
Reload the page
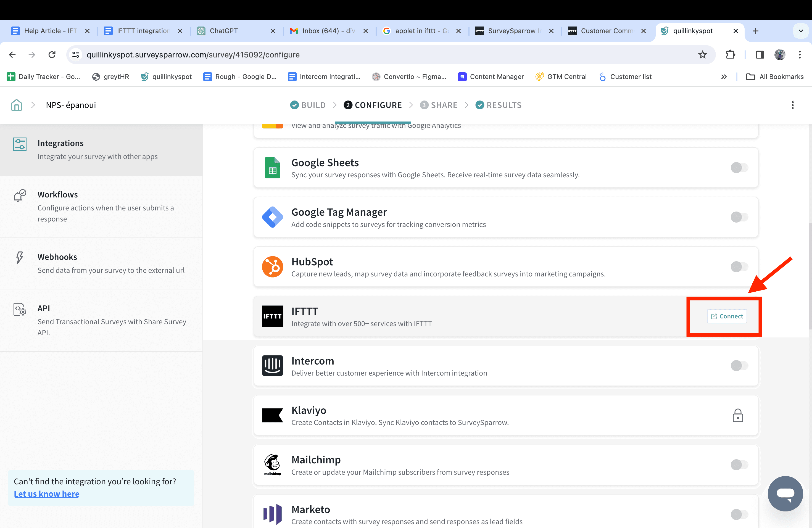coord(52,55)
